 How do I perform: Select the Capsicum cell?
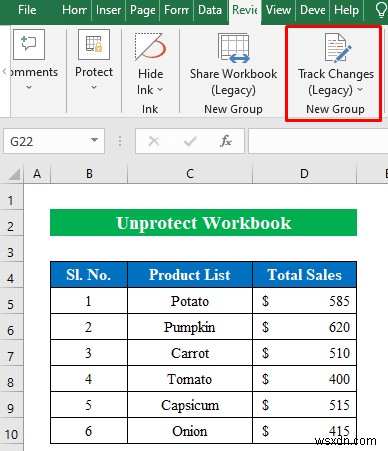point(190,405)
